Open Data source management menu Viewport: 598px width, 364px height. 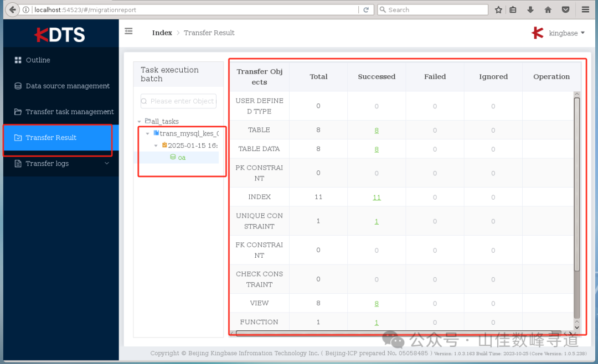(x=61, y=86)
